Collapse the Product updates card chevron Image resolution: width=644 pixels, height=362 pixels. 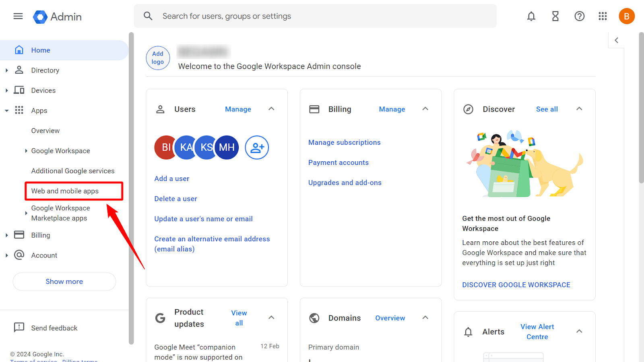point(271,317)
